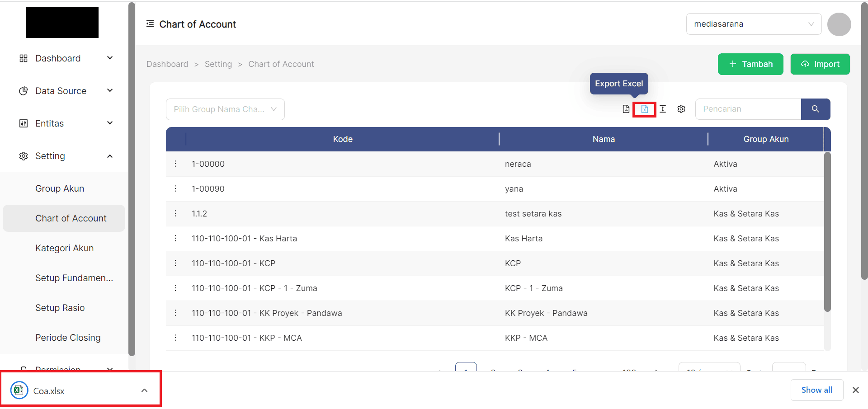Viewport: 868px width, 409px height.
Task: Click the search magnifier button
Action: tap(815, 109)
